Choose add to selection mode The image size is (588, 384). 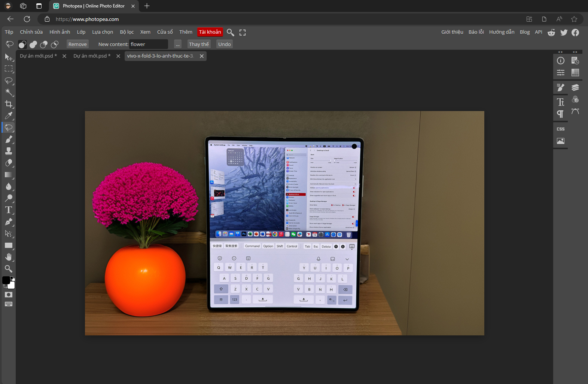pos(33,44)
